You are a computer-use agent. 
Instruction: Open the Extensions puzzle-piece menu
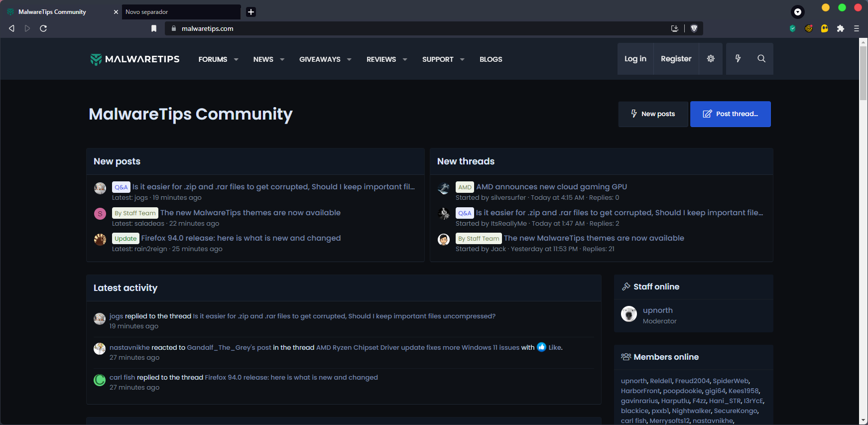(x=841, y=28)
